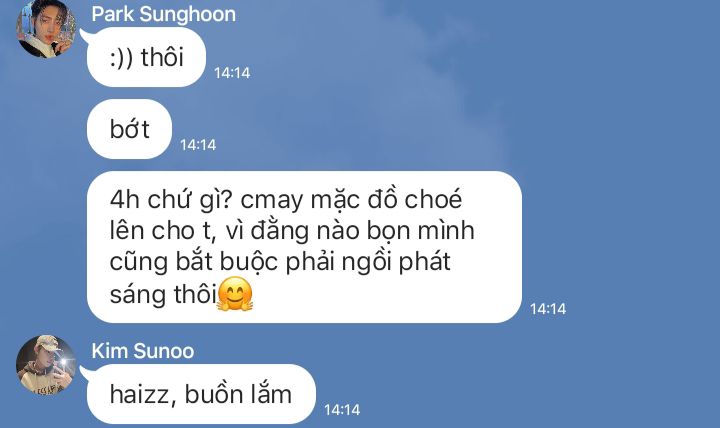720x428 pixels.
Task: Open Kim Sunoo's profile picture
Action: click(46, 365)
